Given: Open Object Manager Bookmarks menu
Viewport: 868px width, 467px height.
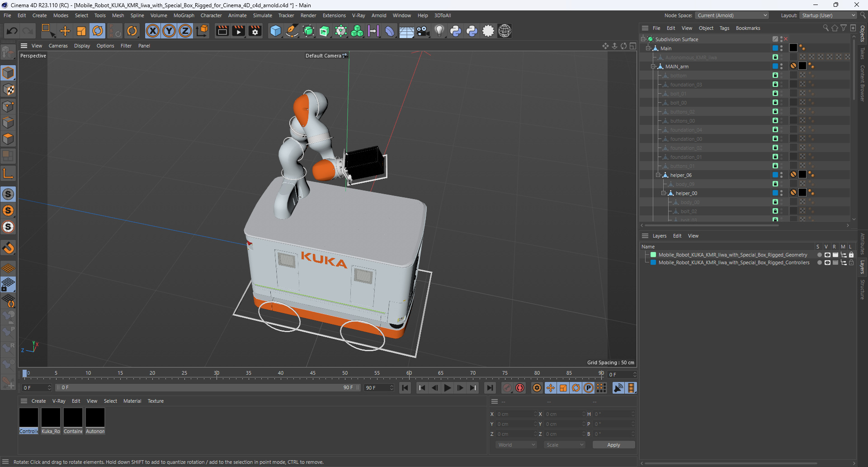Looking at the screenshot, I should pyautogui.click(x=748, y=28).
